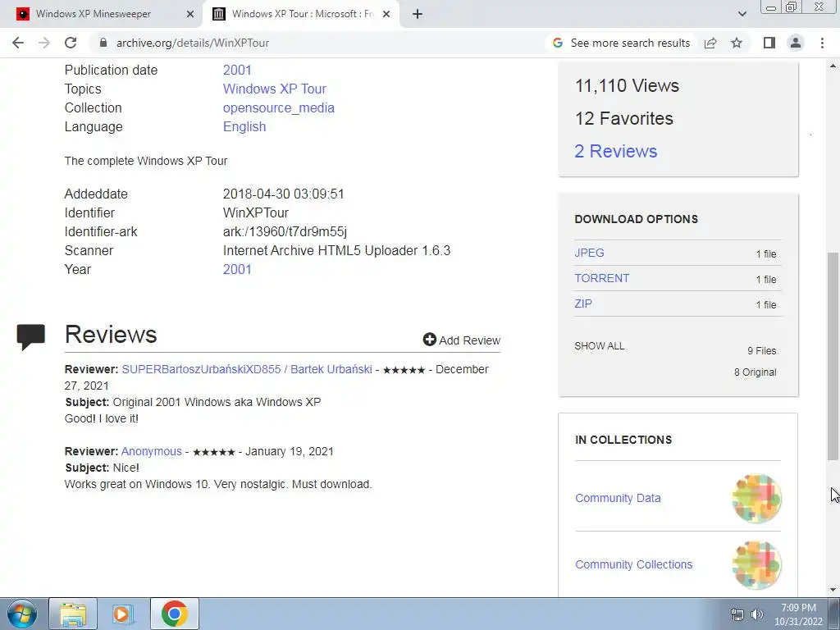Image resolution: width=840 pixels, height=630 pixels.
Task: Close the Windows XP Minesweeper tab
Action: click(x=190, y=14)
